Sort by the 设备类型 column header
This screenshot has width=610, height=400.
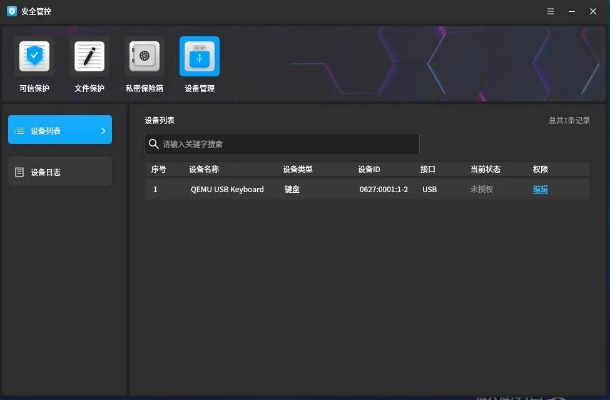click(x=298, y=169)
